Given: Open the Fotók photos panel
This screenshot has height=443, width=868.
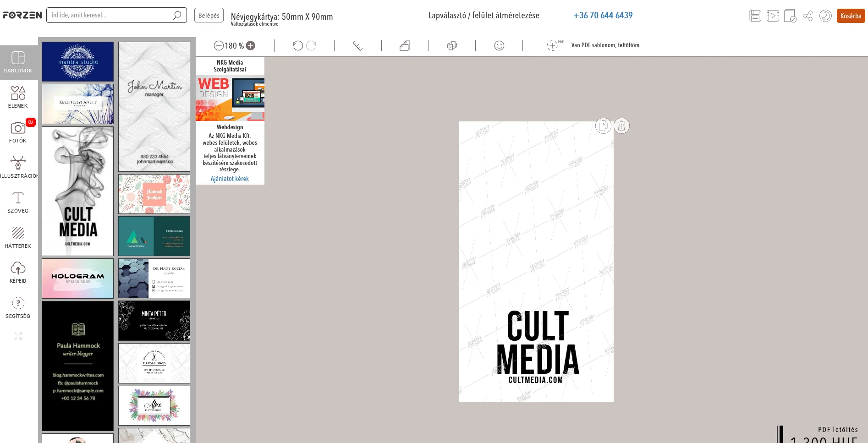Looking at the screenshot, I should tap(18, 132).
